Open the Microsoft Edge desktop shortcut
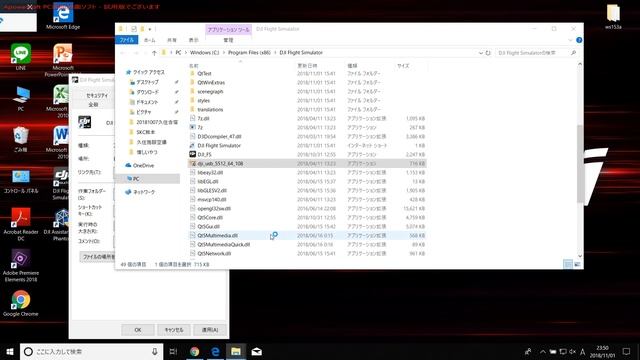 63,17
